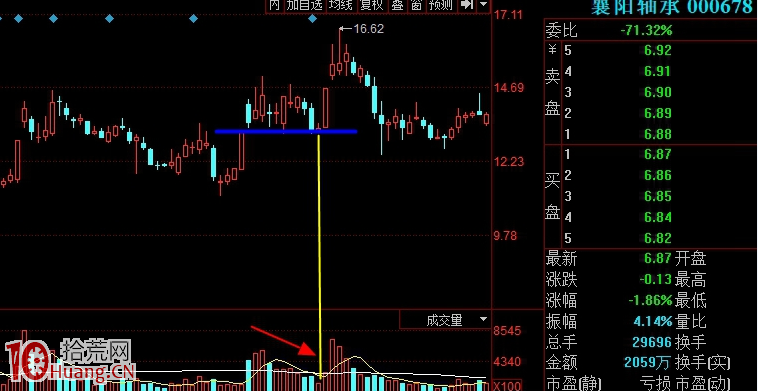Click the 总手 total volume 29696

pyautogui.click(x=652, y=342)
